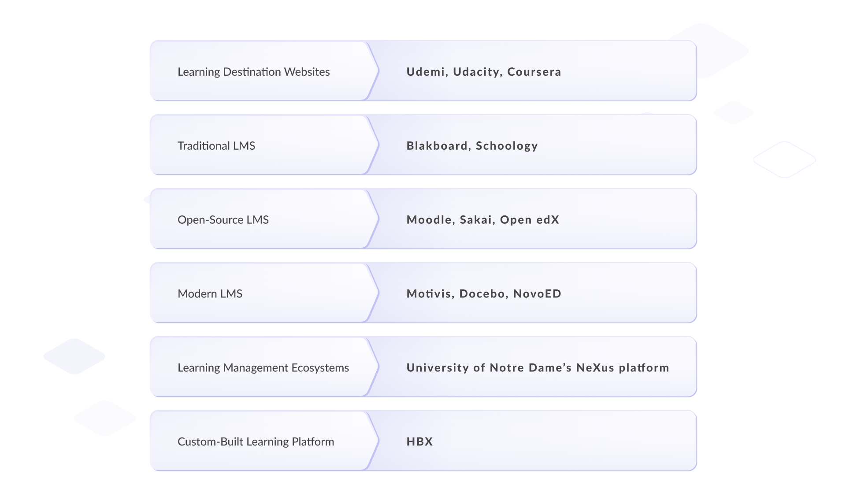Select the Open-Source LMS label
This screenshot has width=846, height=504.
pos(223,220)
